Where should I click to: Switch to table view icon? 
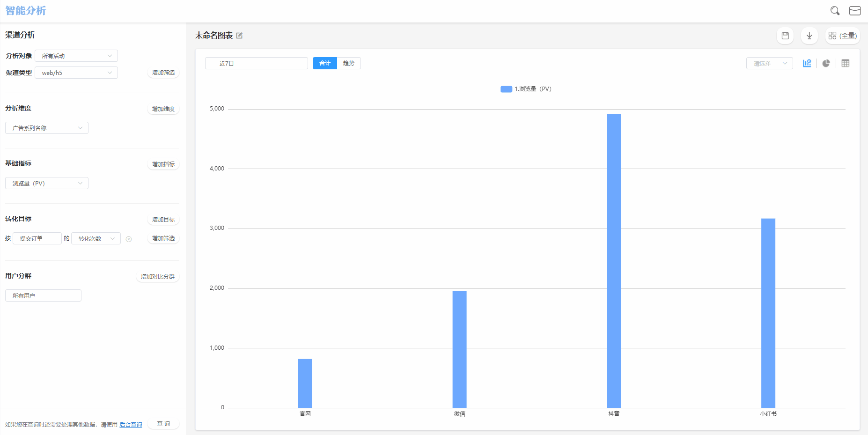(x=845, y=63)
